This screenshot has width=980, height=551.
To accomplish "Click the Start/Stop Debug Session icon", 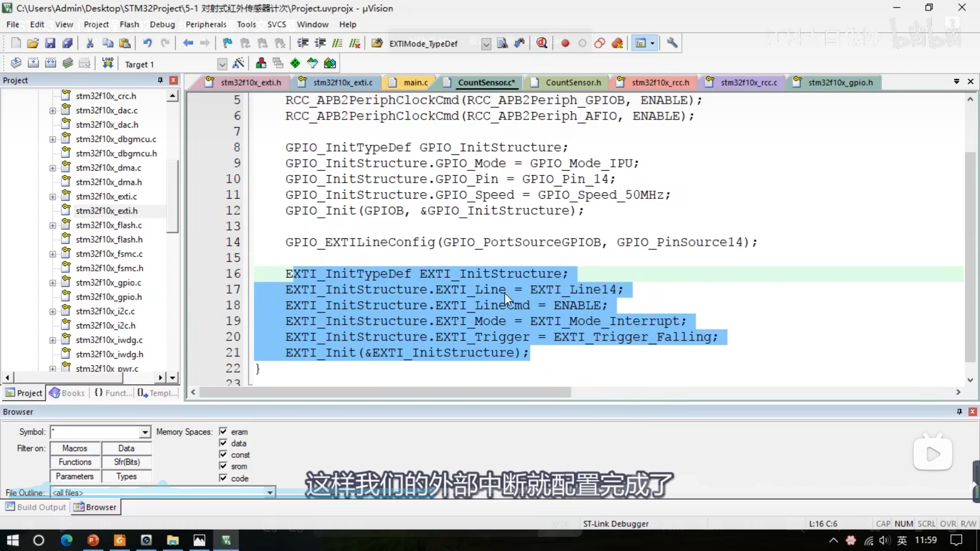I will [542, 43].
